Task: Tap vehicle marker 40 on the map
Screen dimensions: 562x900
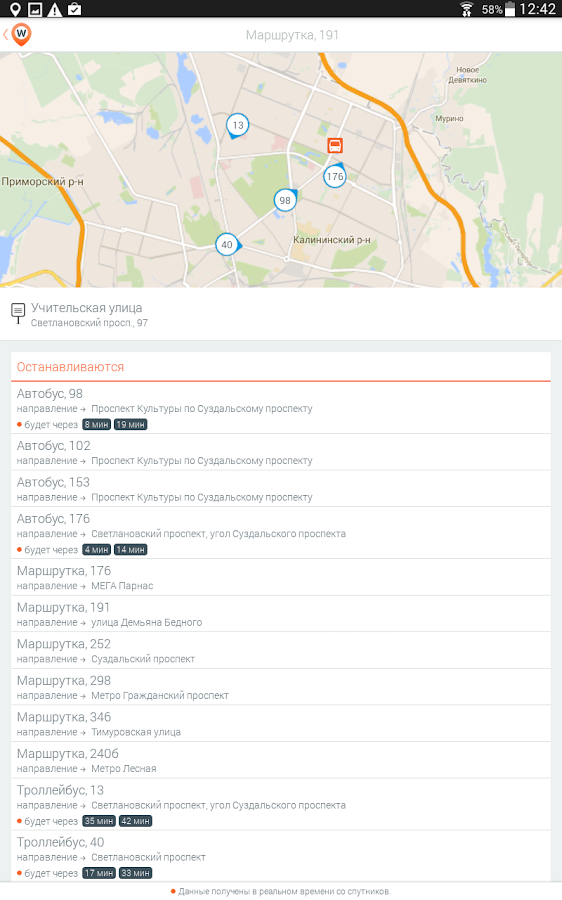Action: (228, 245)
